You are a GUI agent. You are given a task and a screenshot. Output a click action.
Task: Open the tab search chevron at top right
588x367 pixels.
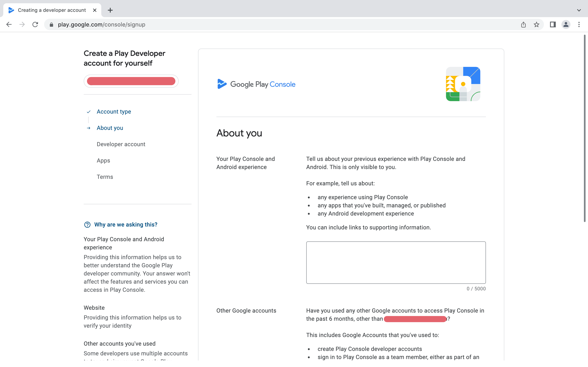(579, 10)
